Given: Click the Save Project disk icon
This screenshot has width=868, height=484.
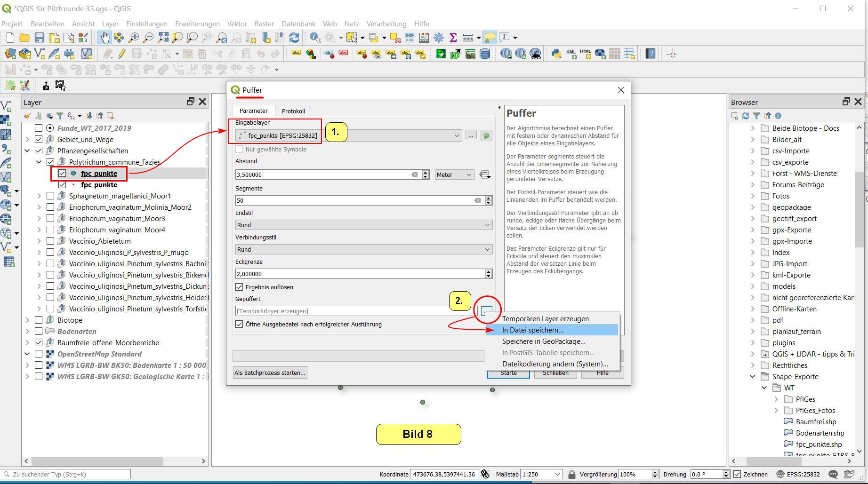Looking at the screenshot, I should tap(40, 38).
